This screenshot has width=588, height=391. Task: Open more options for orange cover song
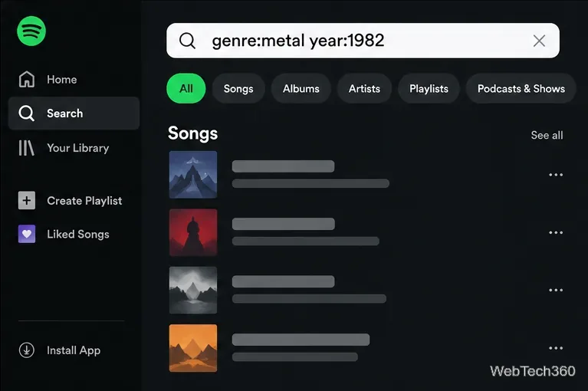coord(556,348)
